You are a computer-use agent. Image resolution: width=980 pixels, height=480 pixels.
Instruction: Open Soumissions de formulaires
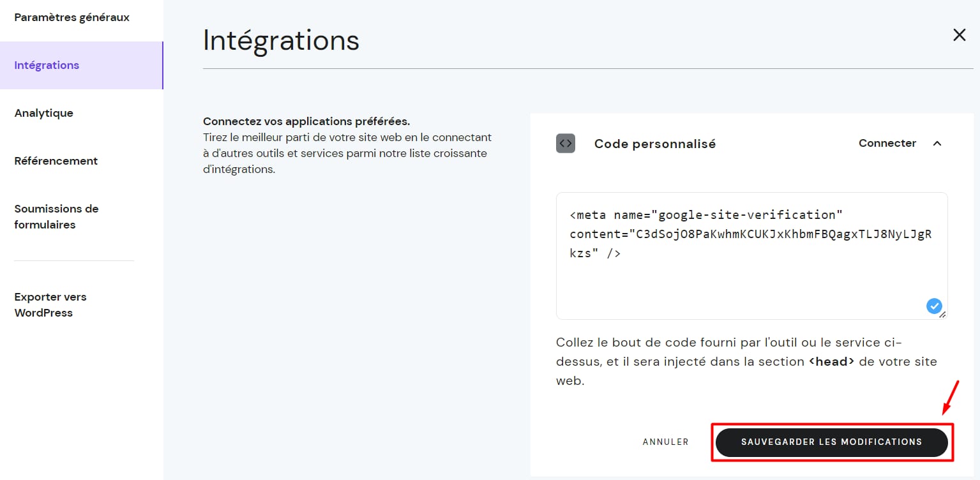click(x=56, y=216)
